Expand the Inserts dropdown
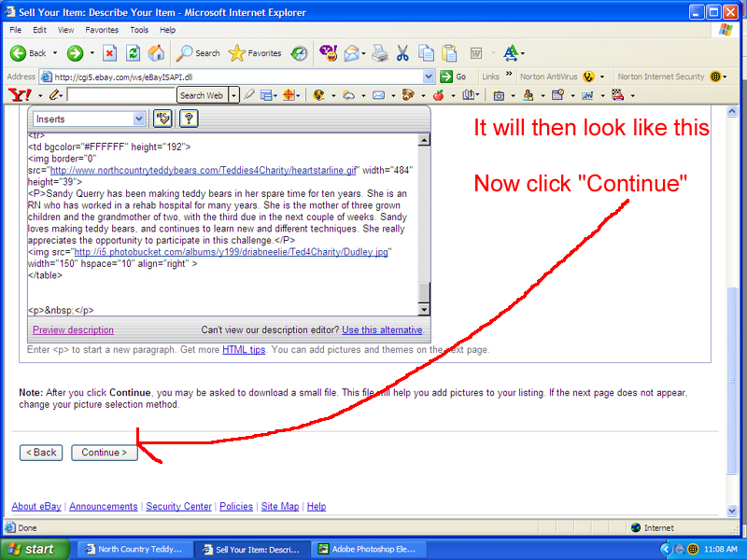Viewport: 747px width, 560px height. pyautogui.click(x=139, y=119)
